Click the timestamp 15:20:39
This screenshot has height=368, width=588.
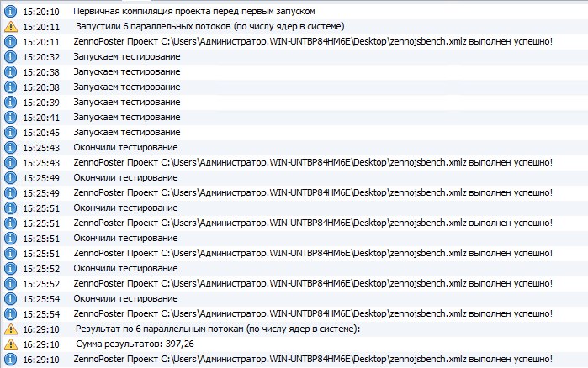click(x=41, y=103)
